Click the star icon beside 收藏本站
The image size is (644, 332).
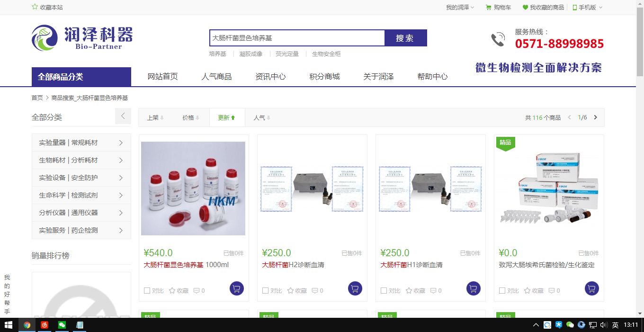point(35,7)
